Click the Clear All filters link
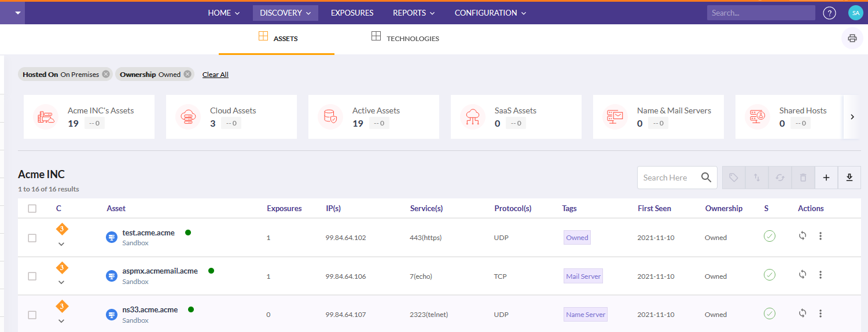 215,75
